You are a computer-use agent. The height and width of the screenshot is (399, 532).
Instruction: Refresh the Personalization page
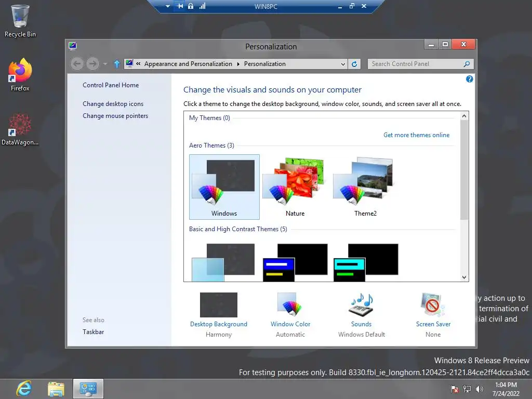(354, 64)
